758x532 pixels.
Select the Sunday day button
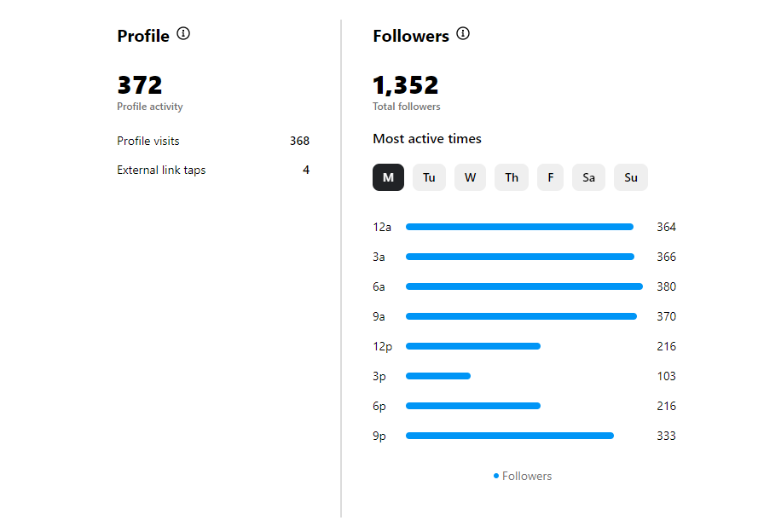(630, 177)
